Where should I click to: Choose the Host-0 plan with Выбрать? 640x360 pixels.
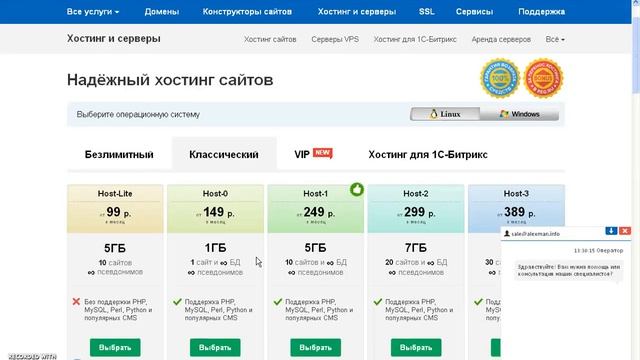pos(215,347)
